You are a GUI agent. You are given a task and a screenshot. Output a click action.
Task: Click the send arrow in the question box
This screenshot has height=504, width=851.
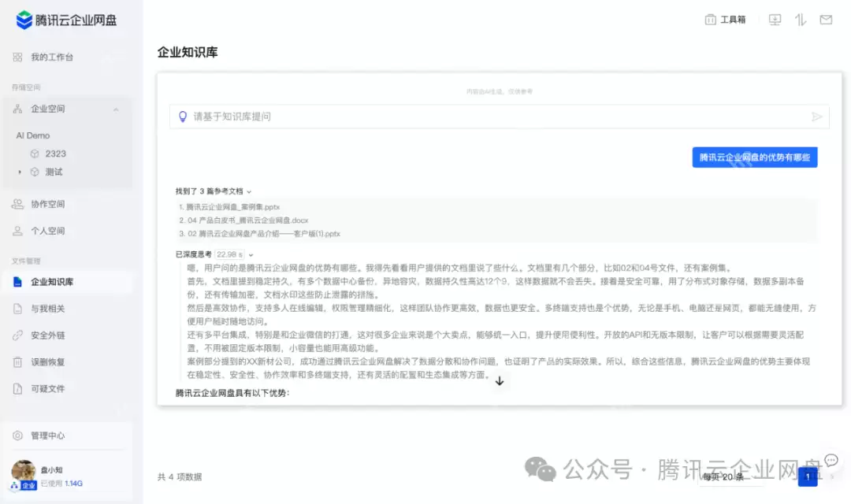[817, 116]
